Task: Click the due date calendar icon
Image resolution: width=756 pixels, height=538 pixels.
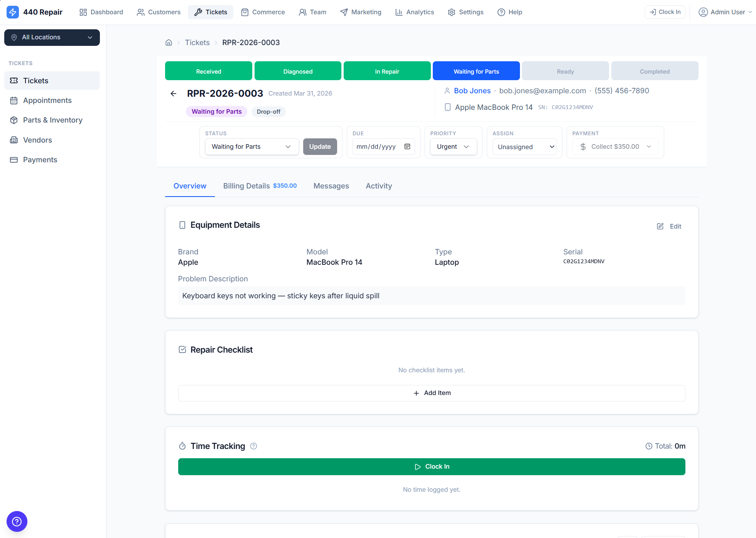Action: [x=407, y=146]
